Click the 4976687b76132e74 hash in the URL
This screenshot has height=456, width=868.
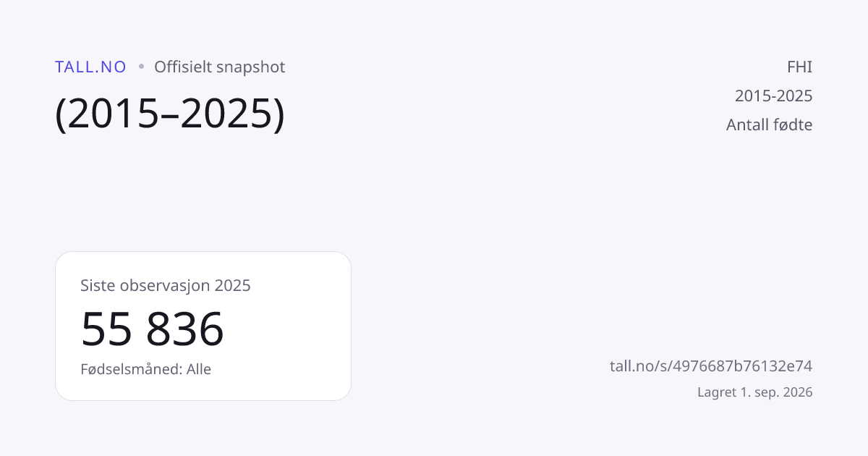point(743,366)
